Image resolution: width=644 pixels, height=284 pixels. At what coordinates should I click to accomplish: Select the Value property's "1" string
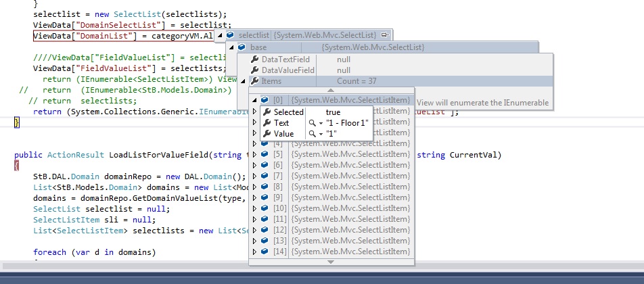tap(331, 134)
